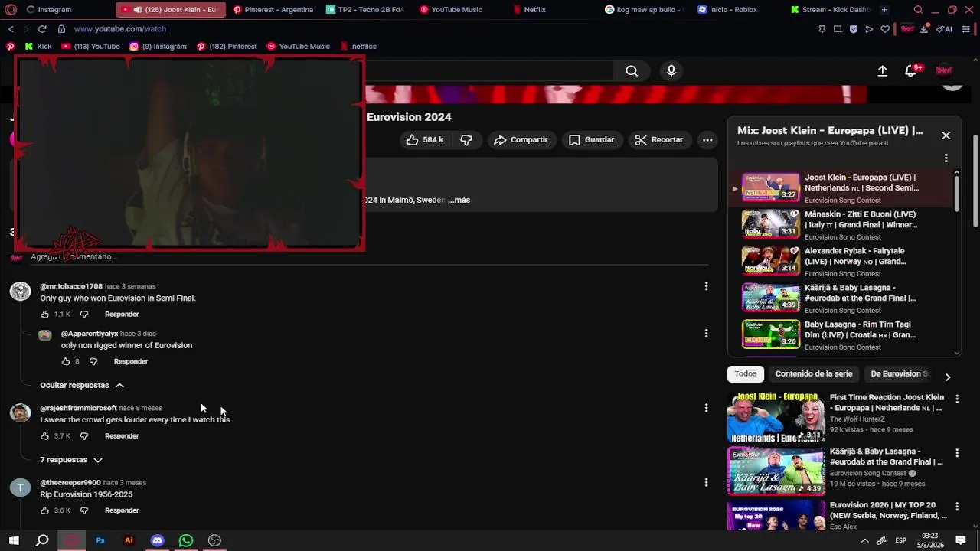Open options for rajeshfrommicrosoft's comment
The width and height of the screenshot is (980, 551).
(706, 408)
